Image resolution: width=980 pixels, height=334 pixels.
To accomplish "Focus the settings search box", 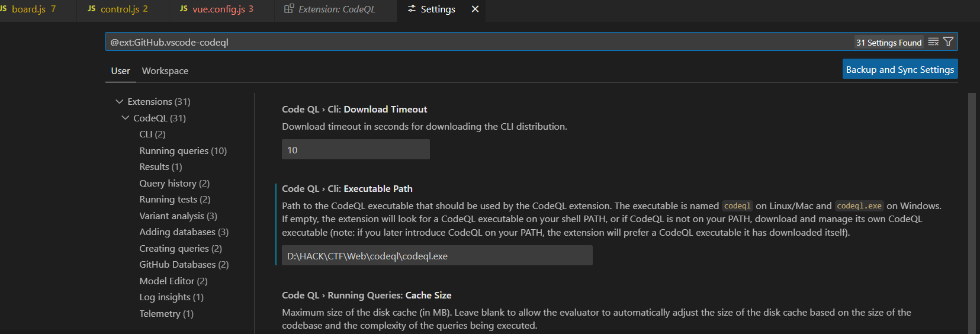I will 474,42.
